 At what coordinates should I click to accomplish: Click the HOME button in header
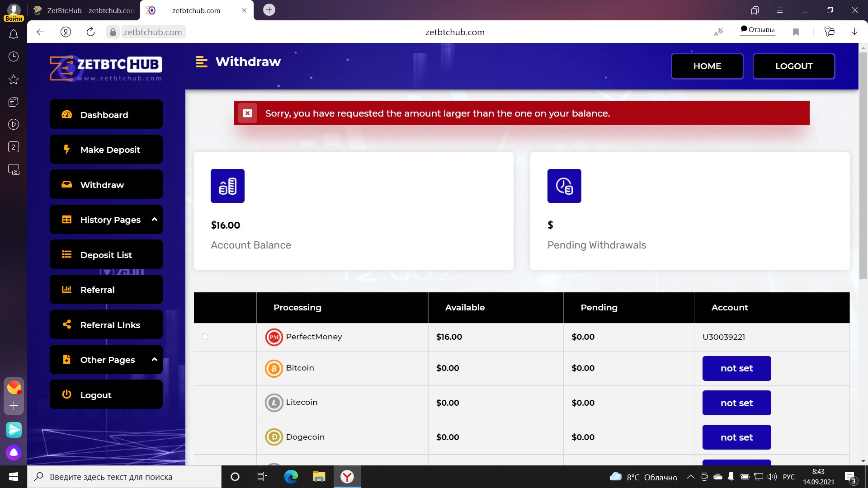(707, 66)
